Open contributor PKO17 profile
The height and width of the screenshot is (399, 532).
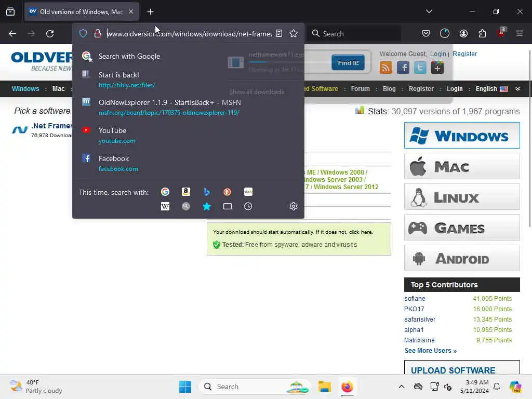pyautogui.click(x=414, y=309)
